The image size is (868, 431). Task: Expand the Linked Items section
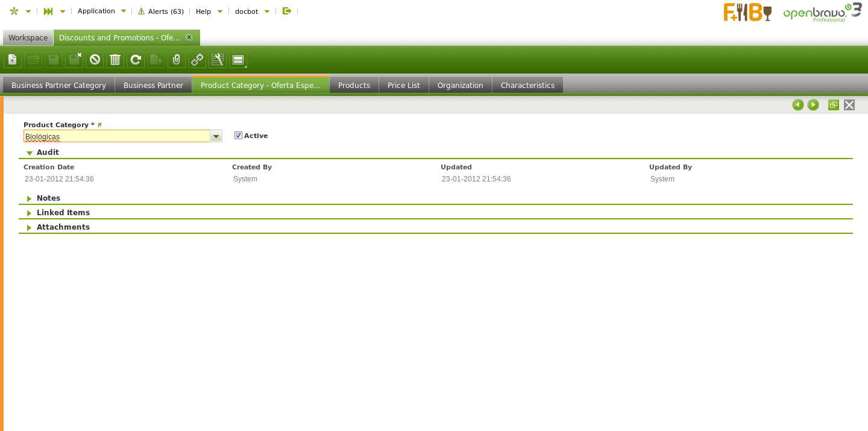(x=30, y=213)
